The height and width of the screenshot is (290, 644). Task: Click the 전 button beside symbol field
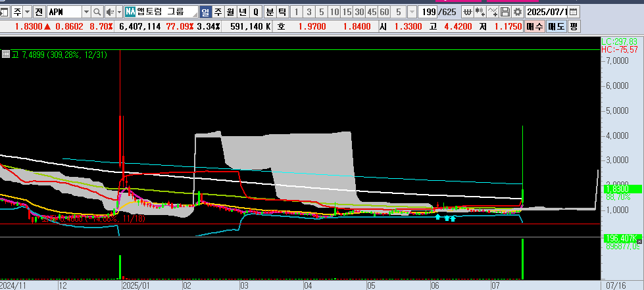(39, 12)
